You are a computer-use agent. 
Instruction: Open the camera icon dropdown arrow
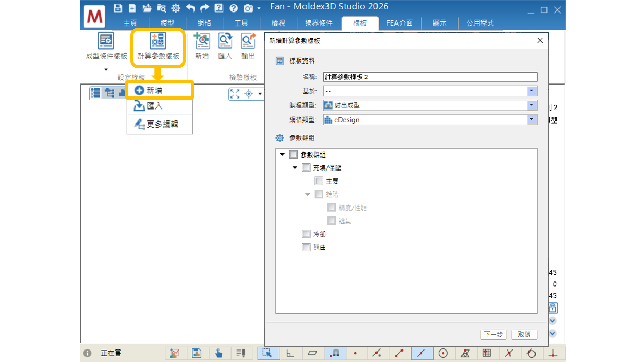click(259, 8)
